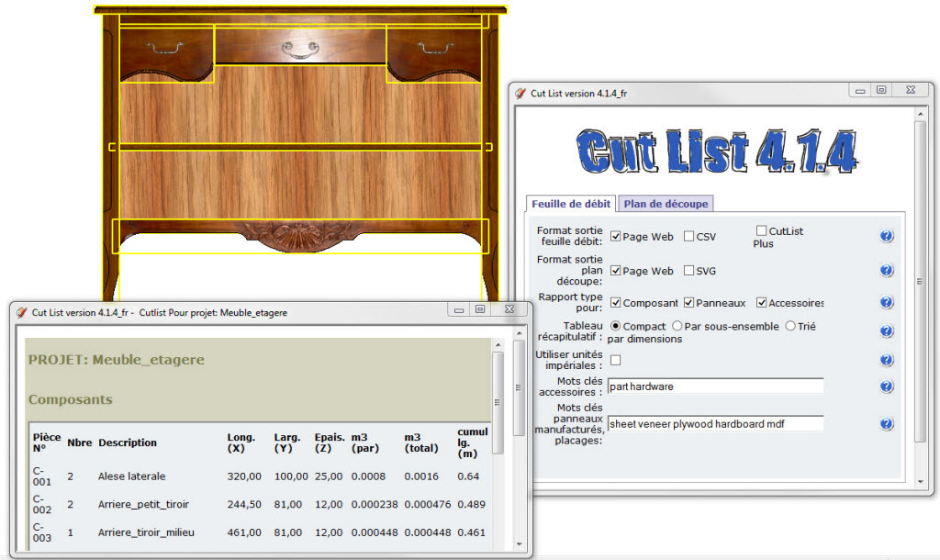Open help icon for Utiliser unités impériales
The height and width of the screenshot is (560, 940).
886,360
